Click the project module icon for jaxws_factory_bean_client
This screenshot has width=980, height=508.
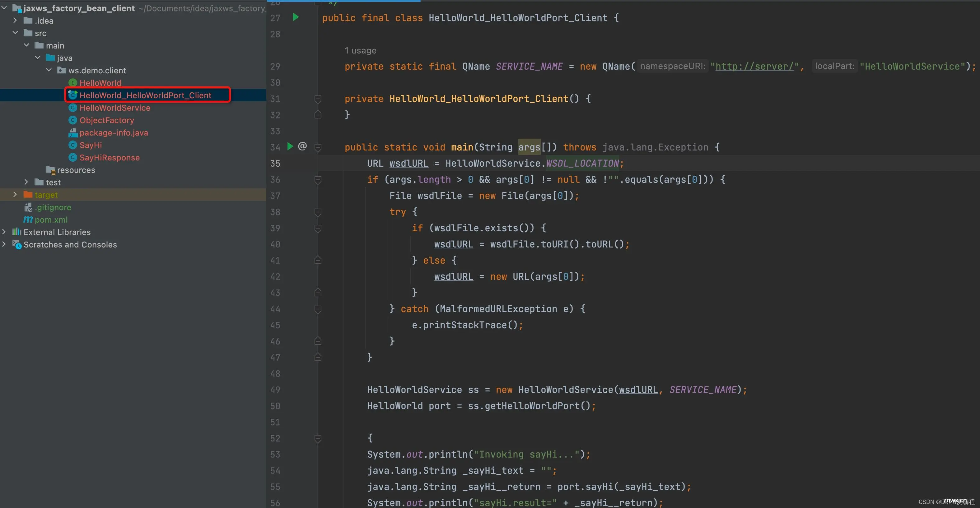pos(17,8)
